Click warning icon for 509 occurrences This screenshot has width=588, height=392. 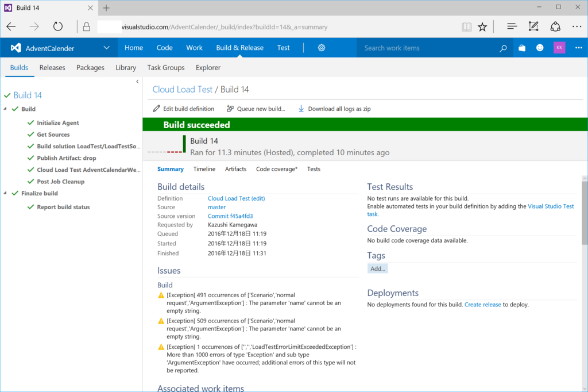[x=161, y=321]
